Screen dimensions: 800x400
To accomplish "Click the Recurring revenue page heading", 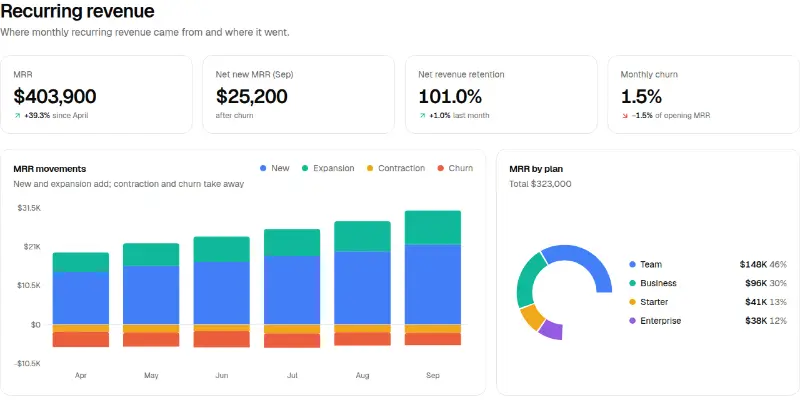I will (x=78, y=11).
